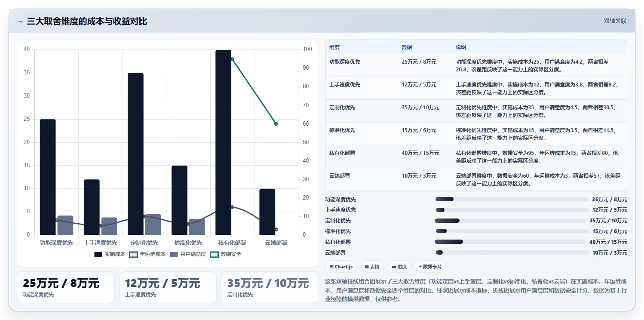This screenshot has height=320, width=644.
Task: Click the 定制化优先 实施成本 bar at 35
Action: coord(135,154)
